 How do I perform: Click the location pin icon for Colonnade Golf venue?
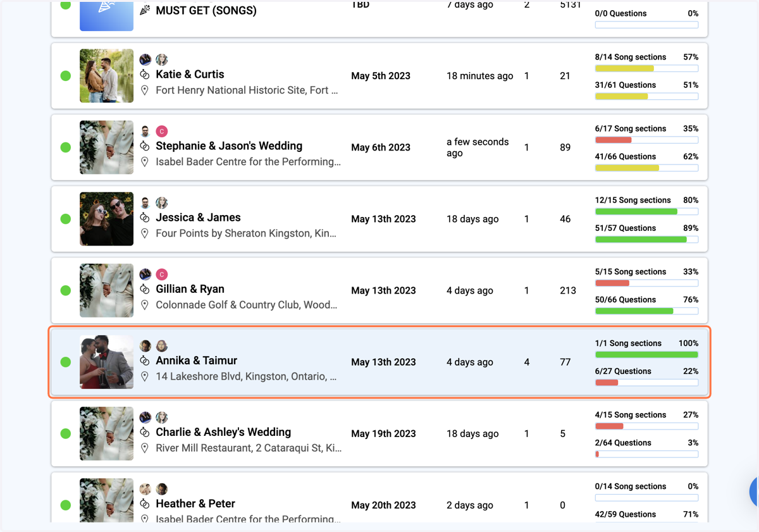click(145, 305)
